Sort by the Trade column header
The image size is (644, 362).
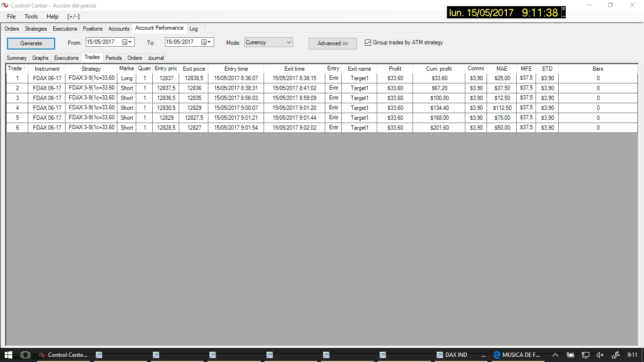coord(17,69)
